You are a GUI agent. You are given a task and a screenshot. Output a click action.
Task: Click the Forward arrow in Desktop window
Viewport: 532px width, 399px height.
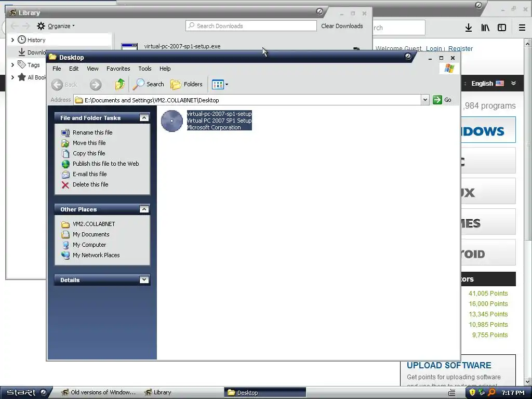click(96, 85)
